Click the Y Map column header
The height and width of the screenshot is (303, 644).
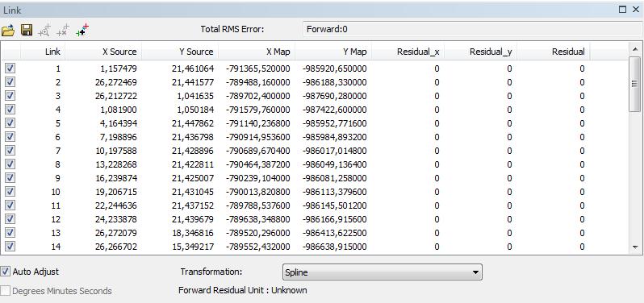333,52
